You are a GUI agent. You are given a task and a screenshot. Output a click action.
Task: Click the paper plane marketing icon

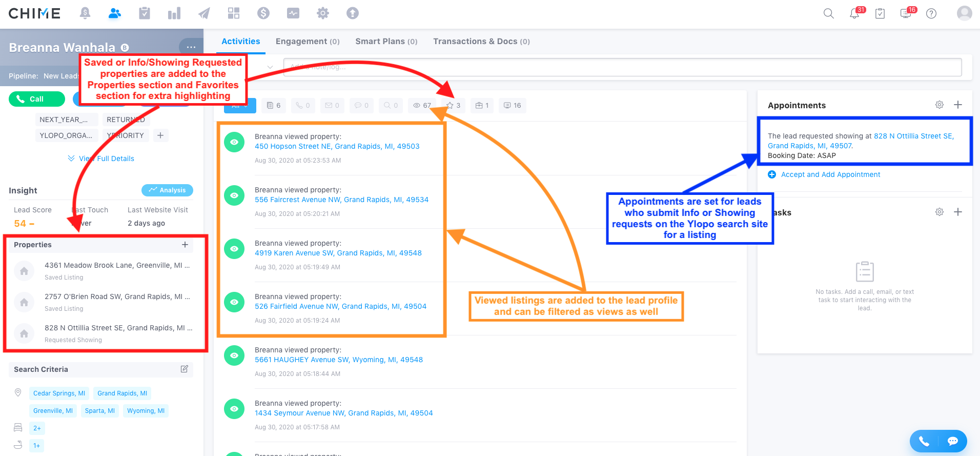204,13
